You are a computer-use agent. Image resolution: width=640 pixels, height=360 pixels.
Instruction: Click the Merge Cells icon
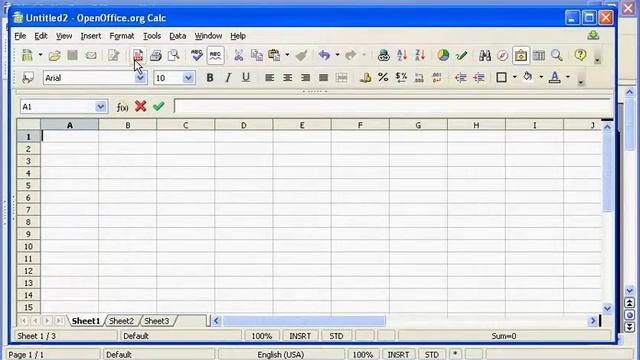point(342,78)
